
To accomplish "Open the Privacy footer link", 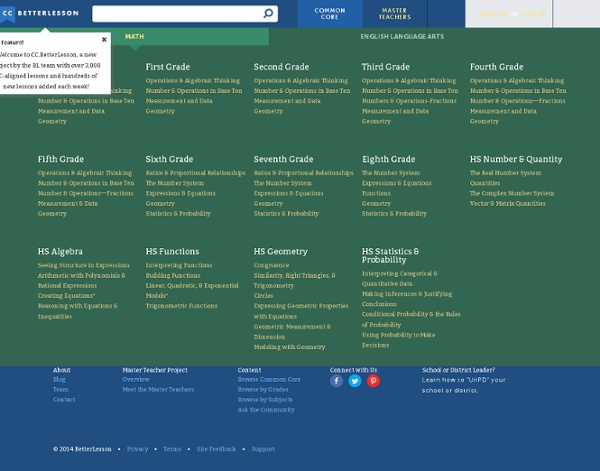I will (137, 449).
